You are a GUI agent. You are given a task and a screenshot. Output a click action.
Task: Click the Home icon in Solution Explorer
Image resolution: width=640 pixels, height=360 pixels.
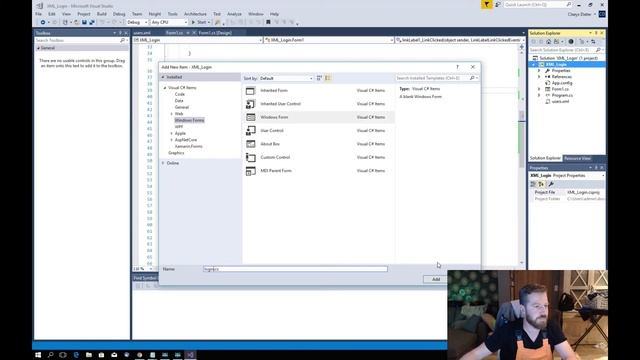pyautogui.click(x=549, y=42)
